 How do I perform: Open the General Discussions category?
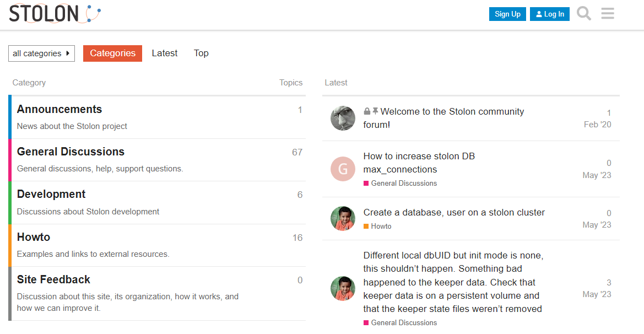tap(71, 152)
